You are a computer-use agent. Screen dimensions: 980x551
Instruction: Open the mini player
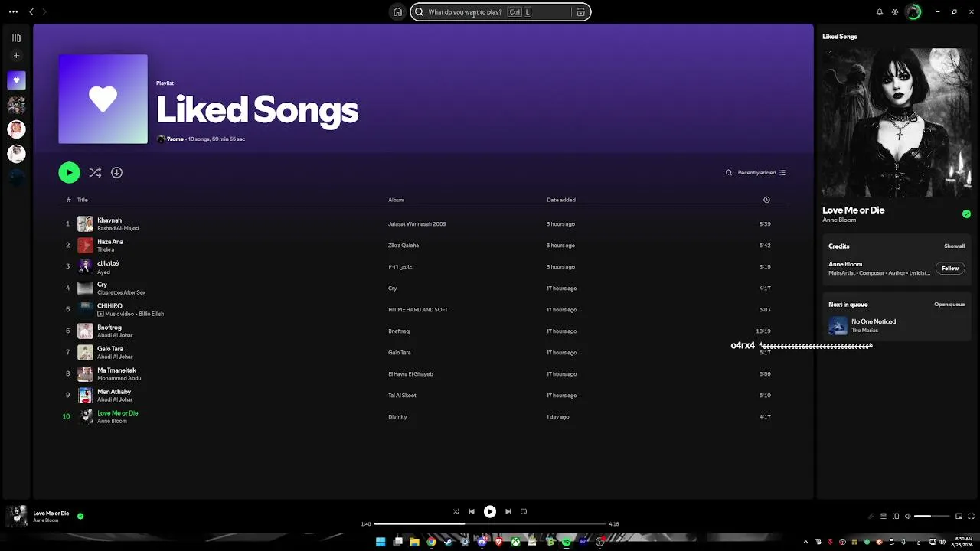(x=959, y=517)
